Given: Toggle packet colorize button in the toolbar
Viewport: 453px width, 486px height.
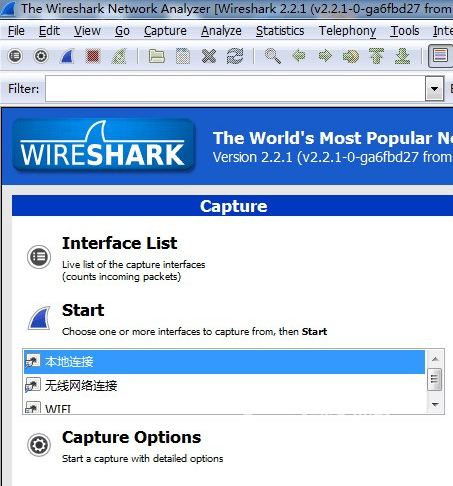Looking at the screenshot, I should coord(440,56).
